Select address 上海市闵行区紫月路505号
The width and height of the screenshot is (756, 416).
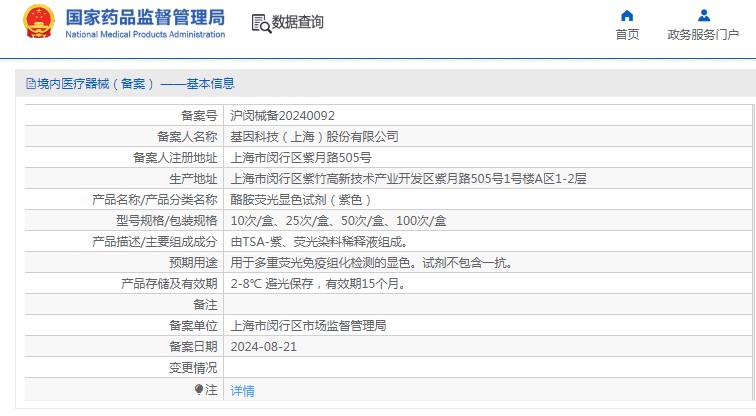point(301,158)
